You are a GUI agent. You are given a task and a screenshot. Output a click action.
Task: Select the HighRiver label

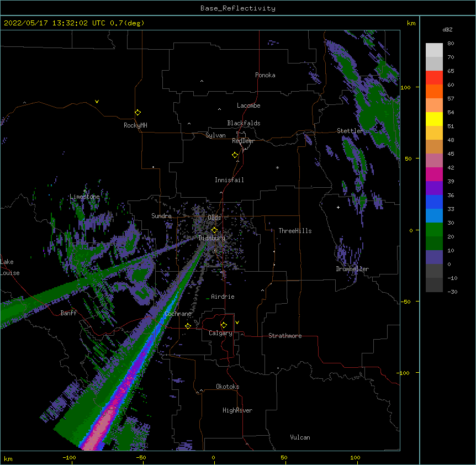tap(237, 410)
